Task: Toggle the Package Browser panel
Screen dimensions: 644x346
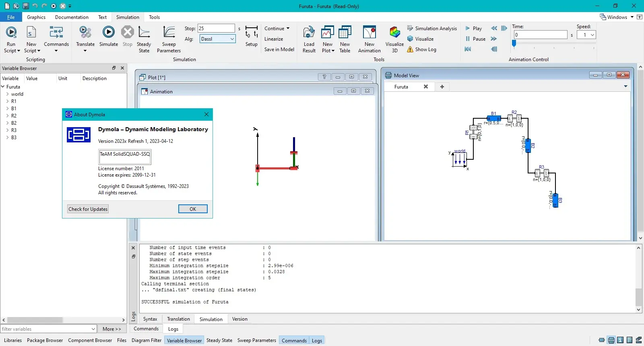Action: (45, 340)
